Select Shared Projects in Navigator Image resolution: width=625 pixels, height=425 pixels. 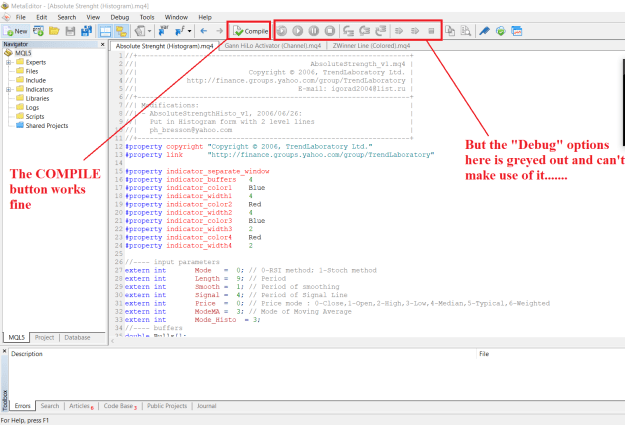tap(47, 126)
